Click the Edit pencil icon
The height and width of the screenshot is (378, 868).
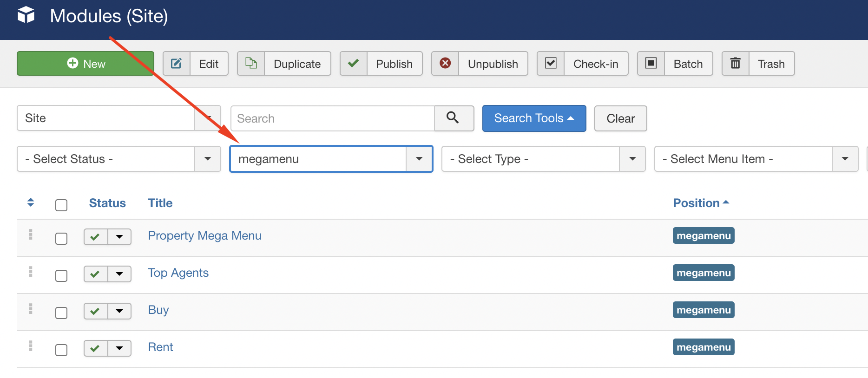(177, 64)
